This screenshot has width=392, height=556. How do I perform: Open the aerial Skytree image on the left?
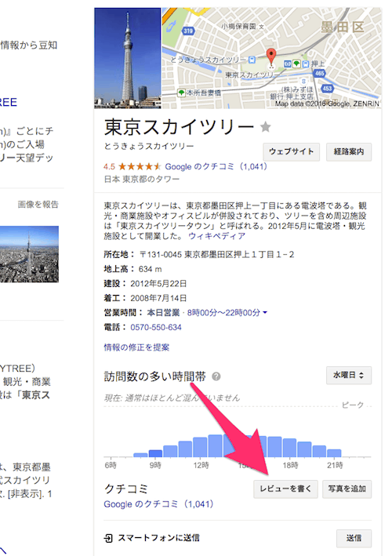29,254
